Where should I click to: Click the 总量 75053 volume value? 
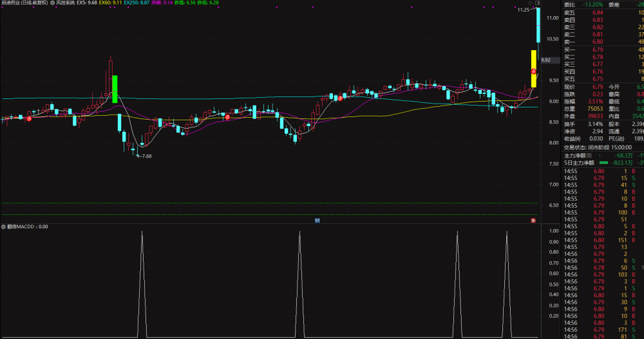(x=594, y=109)
